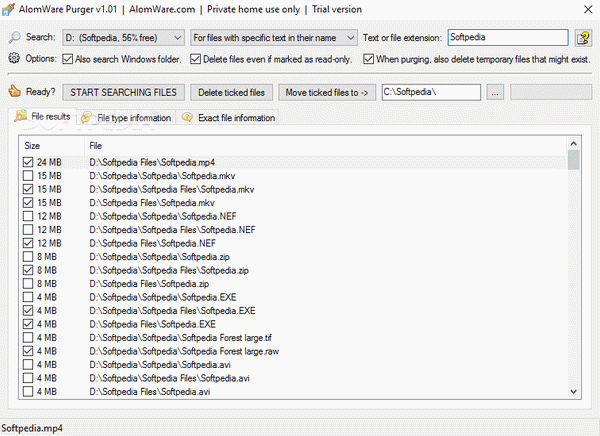Tick the D:\Softpedia\Softpedia\Softpedia.mkv checkbox
This screenshot has height=436, width=600.
28,176
